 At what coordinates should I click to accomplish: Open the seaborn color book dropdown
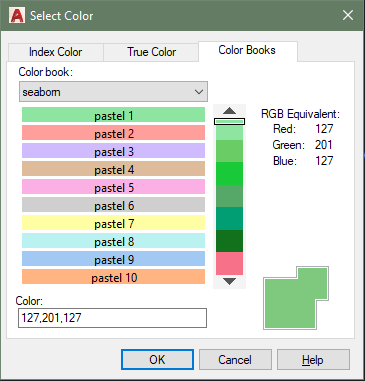(x=113, y=92)
